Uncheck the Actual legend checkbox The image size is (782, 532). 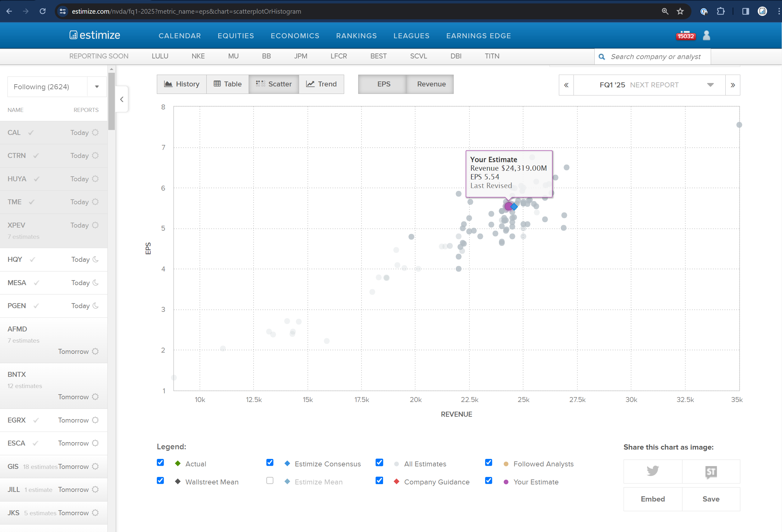161,462
